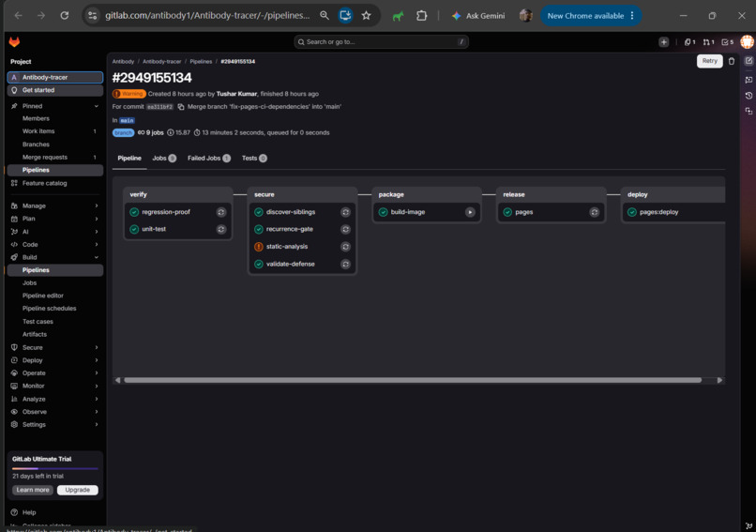
Task: Retry the pages job in release stage
Action: tap(594, 212)
